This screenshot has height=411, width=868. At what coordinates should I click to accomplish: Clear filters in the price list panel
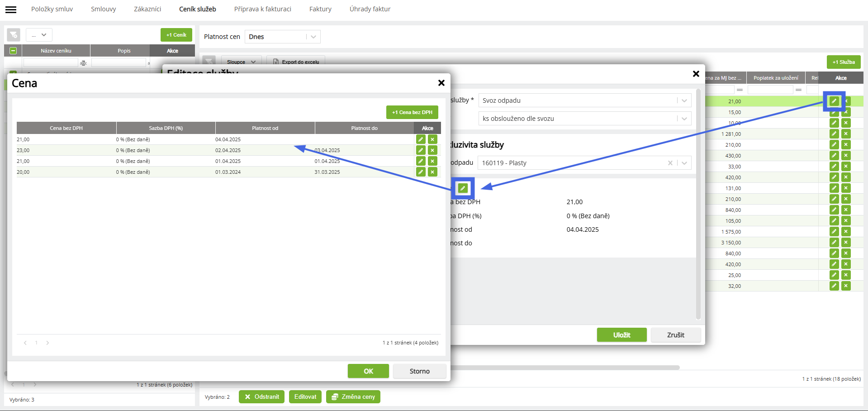(x=14, y=35)
